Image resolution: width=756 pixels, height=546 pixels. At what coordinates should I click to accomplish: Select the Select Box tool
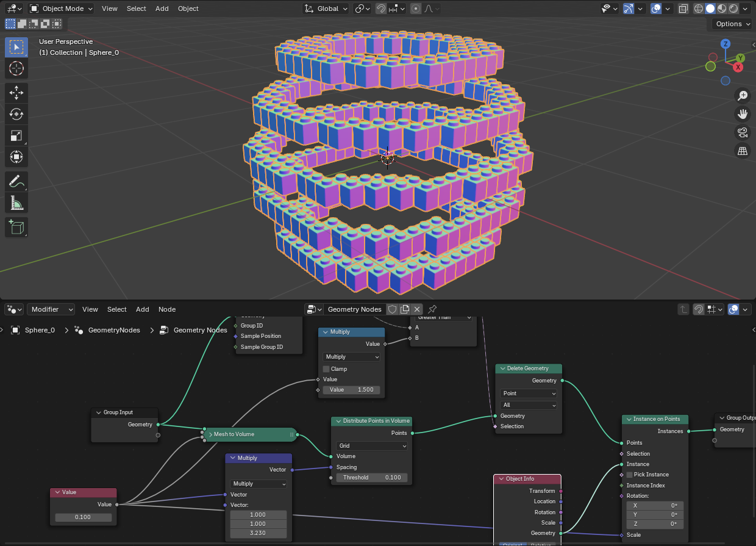pyautogui.click(x=16, y=47)
